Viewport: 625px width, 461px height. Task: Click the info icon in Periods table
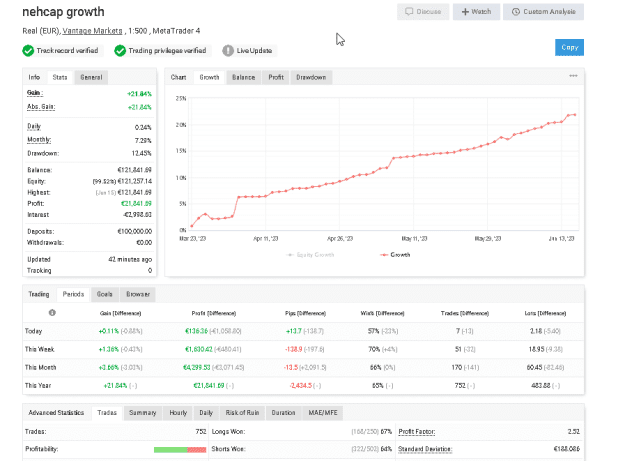pyautogui.click(x=52, y=313)
